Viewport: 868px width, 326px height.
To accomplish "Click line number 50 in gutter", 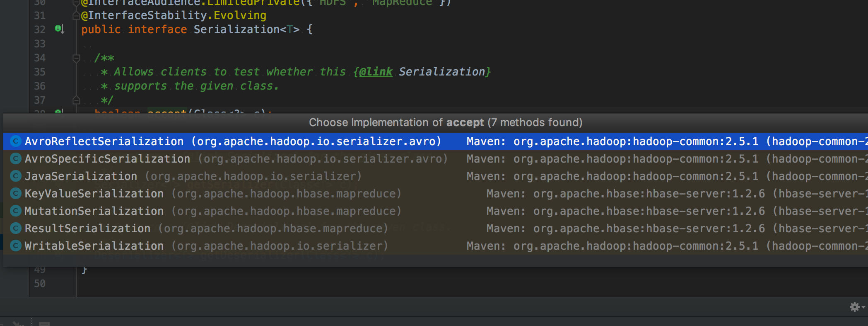I will coord(40,284).
